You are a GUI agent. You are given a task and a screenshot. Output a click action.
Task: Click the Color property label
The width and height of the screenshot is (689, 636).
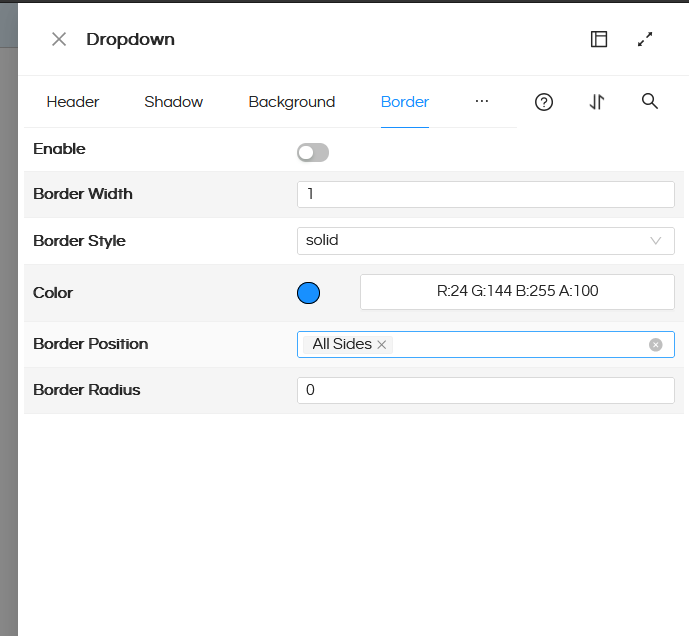(53, 293)
